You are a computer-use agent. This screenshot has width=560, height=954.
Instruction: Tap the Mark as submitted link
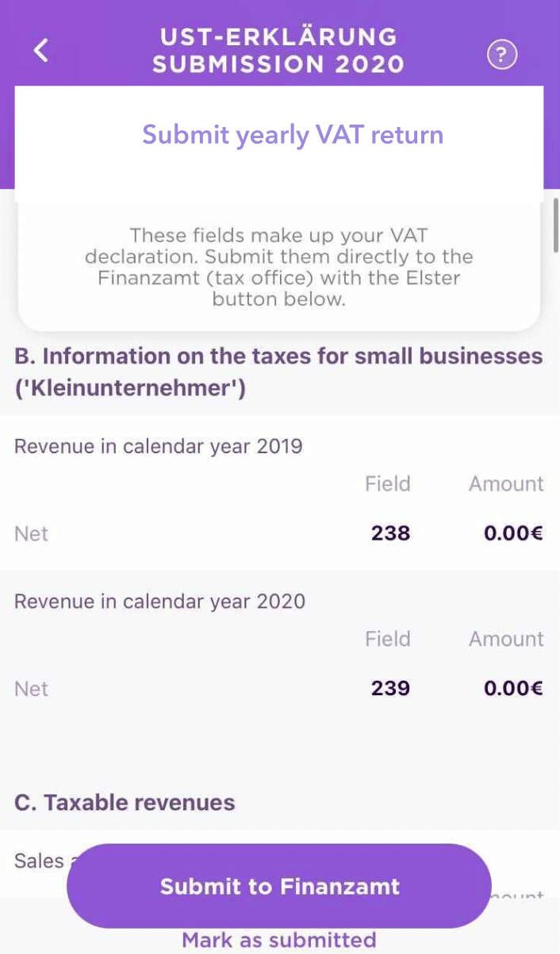(279, 941)
